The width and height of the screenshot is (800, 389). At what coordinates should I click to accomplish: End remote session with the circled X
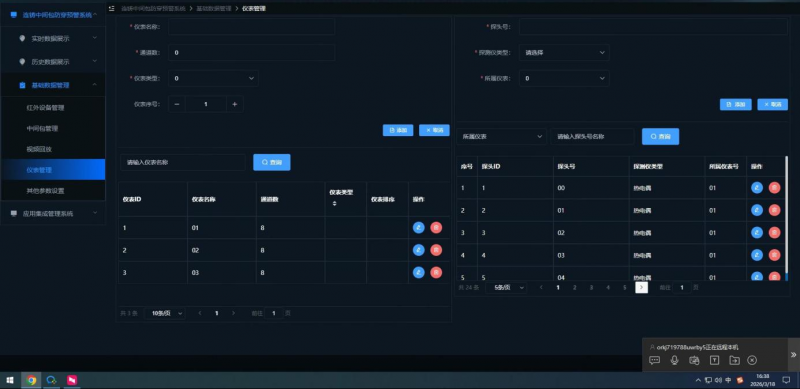pyautogui.click(x=752, y=360)
